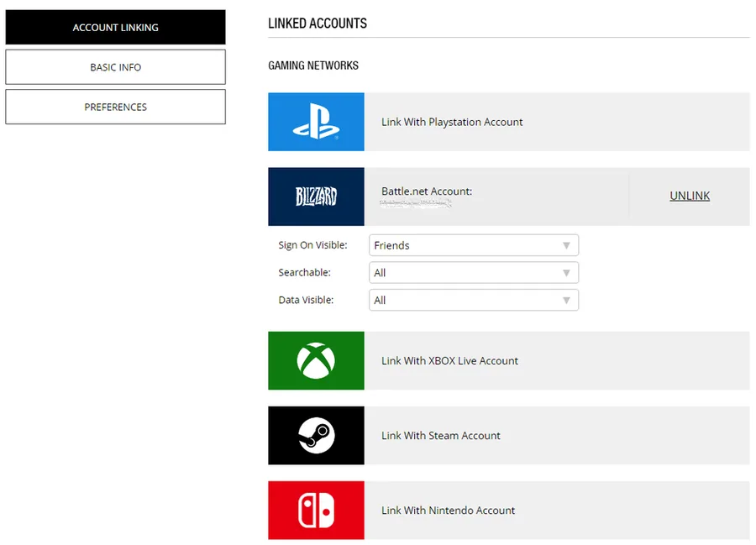Select the red Nintendo Switch icon
This screenshot has height=545, width=756.
pos(317,510)
